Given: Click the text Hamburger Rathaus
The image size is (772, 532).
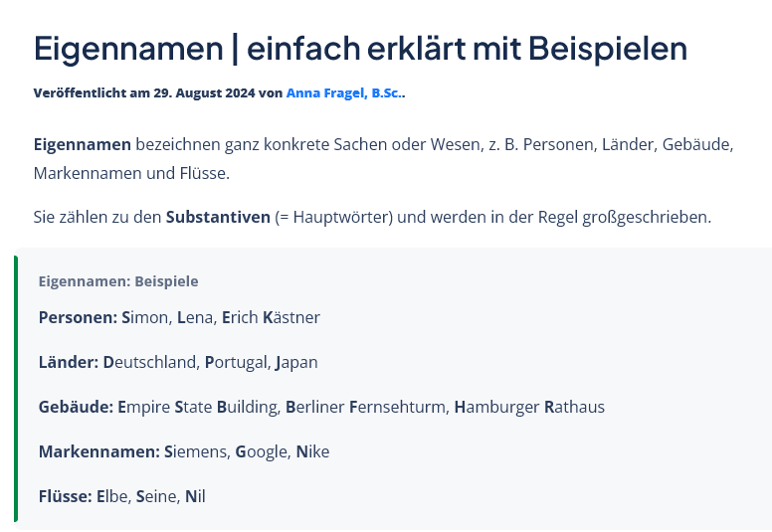Looking at the screenshot, I should tap(529, 408).
